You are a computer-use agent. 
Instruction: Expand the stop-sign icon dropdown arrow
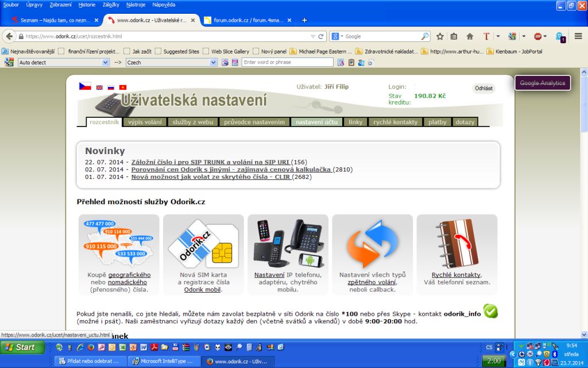click(x=545, y=36)
